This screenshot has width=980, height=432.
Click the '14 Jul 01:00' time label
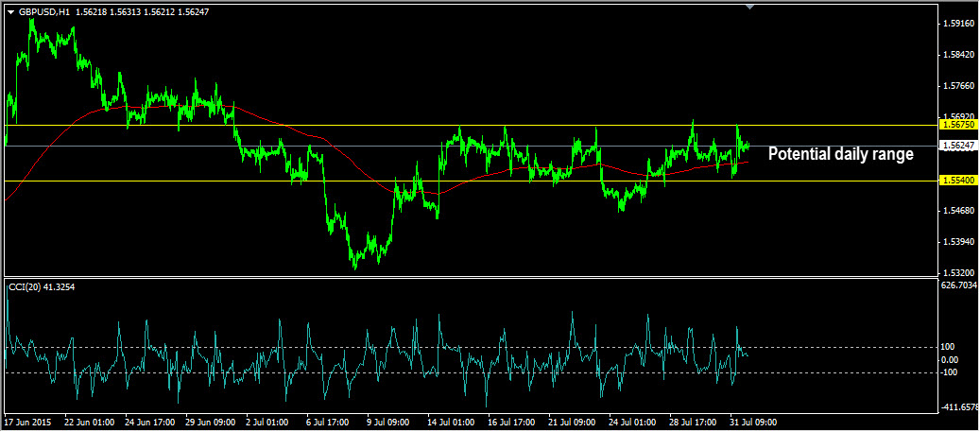pos(451,422)
